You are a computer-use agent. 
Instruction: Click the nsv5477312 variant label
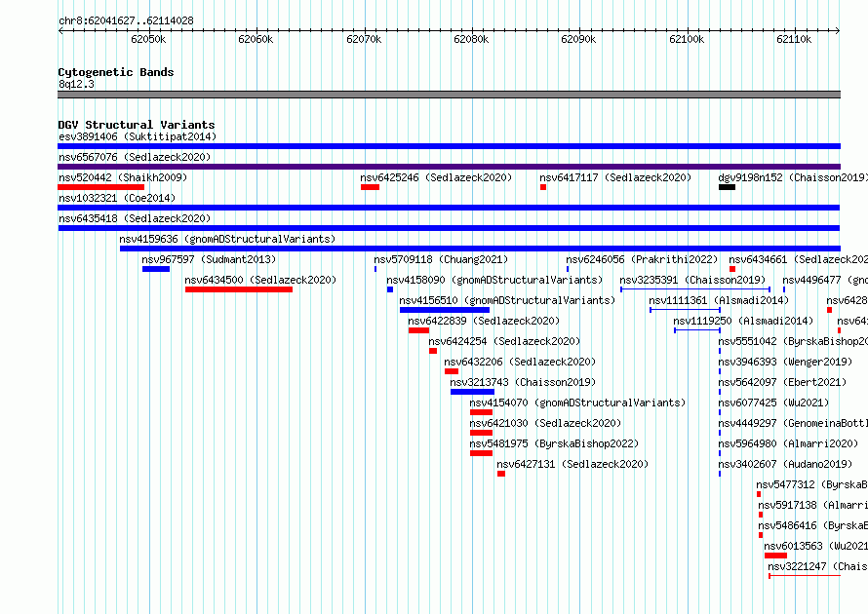[812, 484]
